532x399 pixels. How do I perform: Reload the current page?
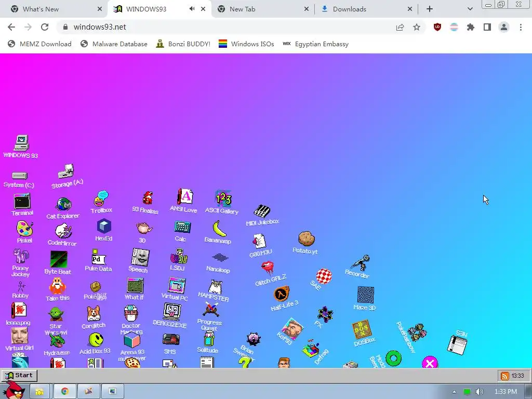45,27
